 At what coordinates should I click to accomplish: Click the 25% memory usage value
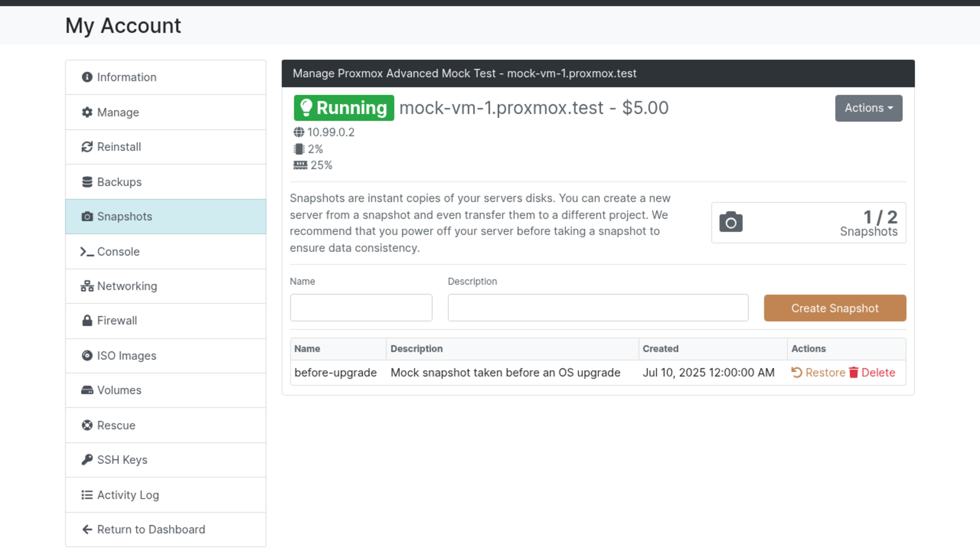(322, 165)
